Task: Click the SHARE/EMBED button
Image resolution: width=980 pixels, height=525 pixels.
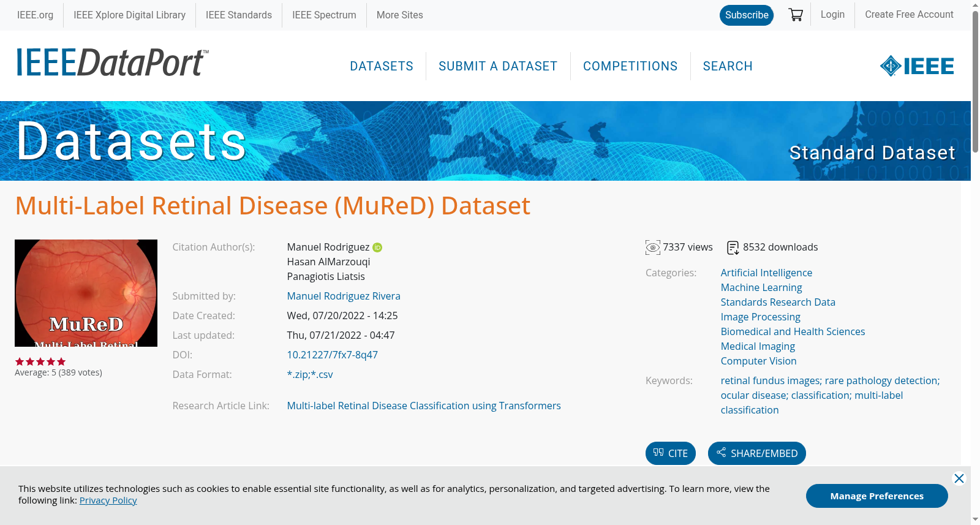Action: coord(757,453)
